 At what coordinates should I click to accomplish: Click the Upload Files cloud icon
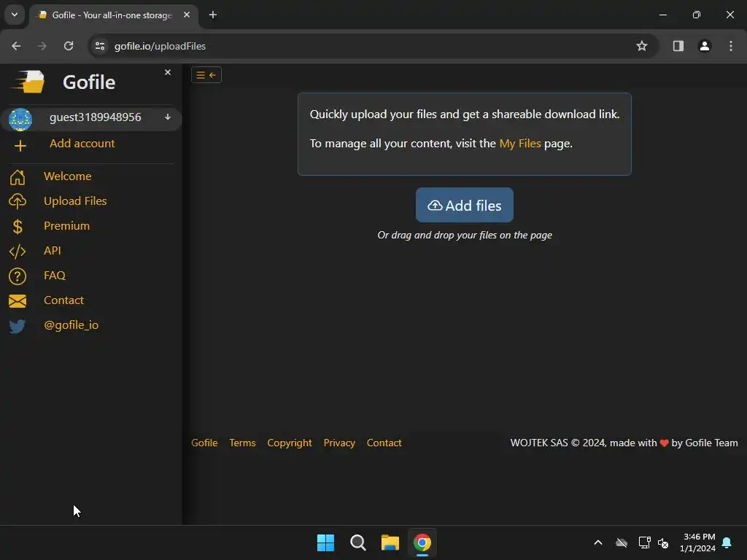(18, 201)
